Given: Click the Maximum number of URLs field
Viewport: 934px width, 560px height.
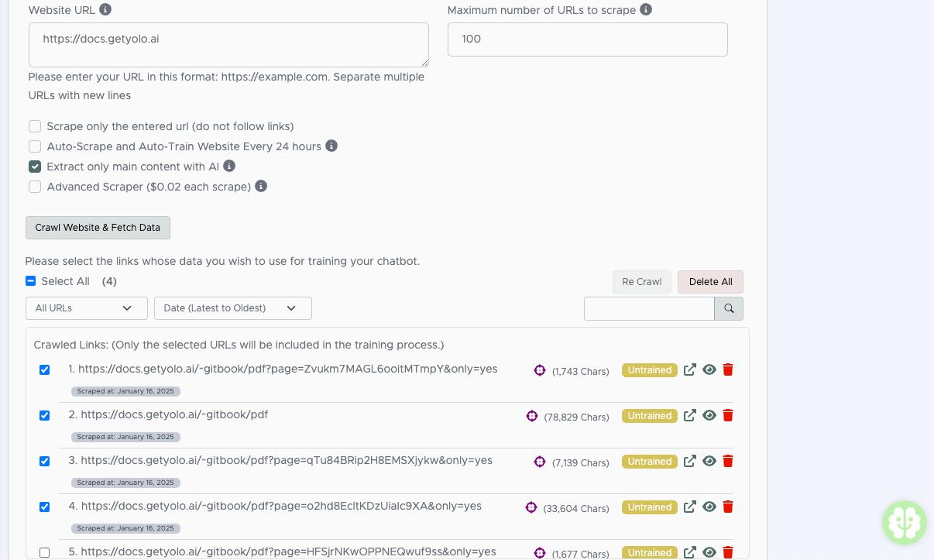Looking at the screenshot, I should [x=587, y=40].
